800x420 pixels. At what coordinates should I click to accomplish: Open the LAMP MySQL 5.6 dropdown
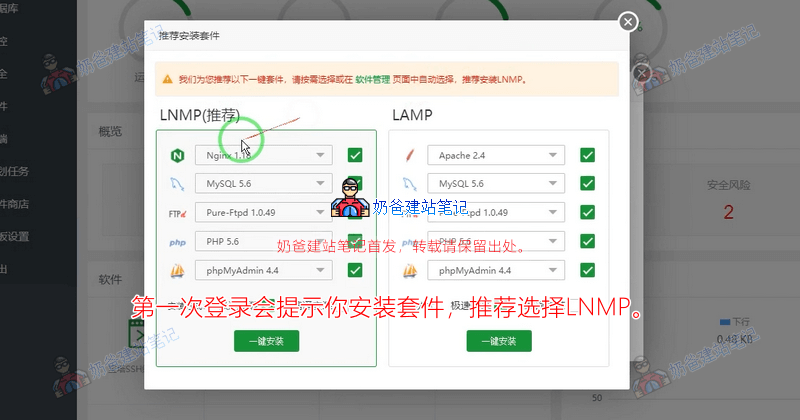pos(496,184)
